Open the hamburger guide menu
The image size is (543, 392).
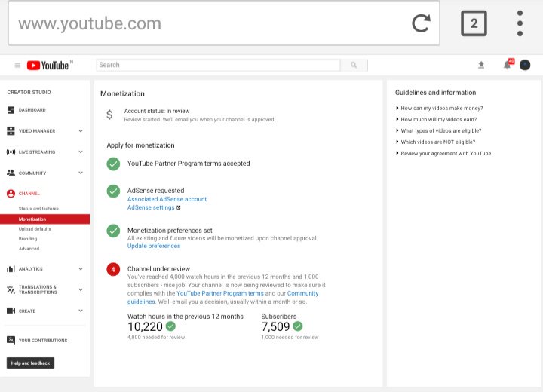pyautogui.click(x=17, y=65)
